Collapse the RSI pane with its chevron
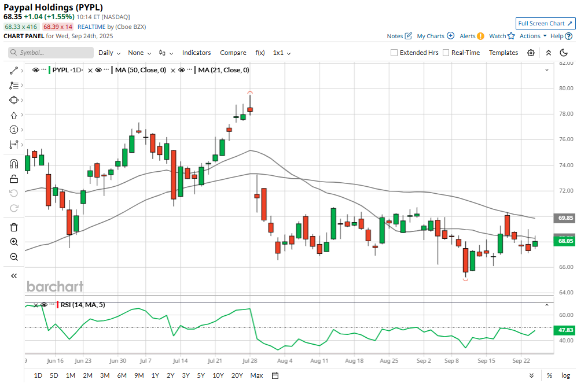588x391 pixels. click(547, 305)
